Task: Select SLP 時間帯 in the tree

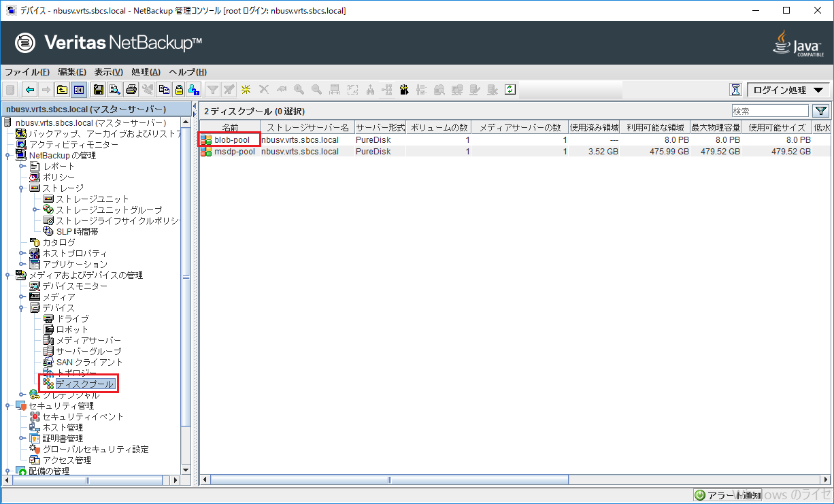Action: (x=77, y=232)
